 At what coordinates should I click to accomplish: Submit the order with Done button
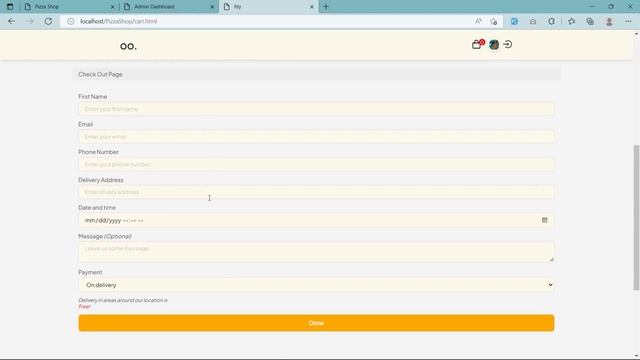pos(316,323)
